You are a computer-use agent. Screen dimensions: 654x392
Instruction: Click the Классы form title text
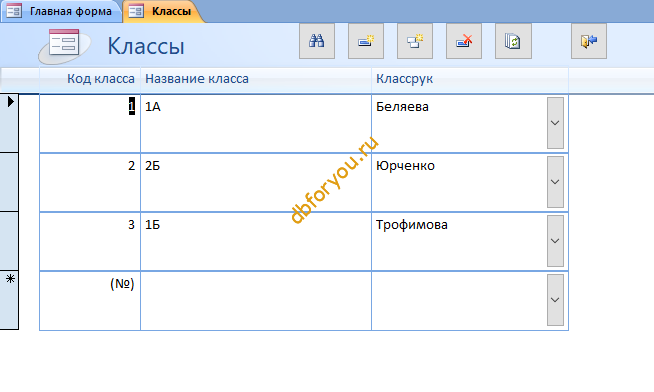pyautogui.click(x=146, y=46)
